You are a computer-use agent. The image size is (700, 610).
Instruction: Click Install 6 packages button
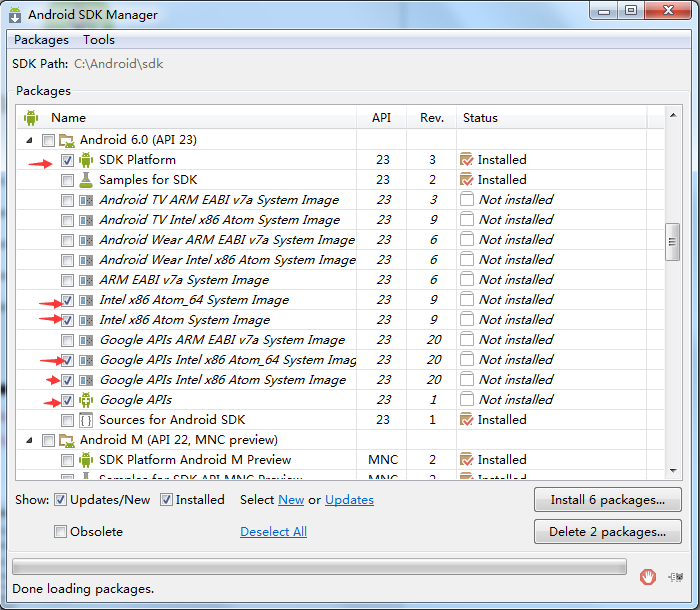point(608,500)
